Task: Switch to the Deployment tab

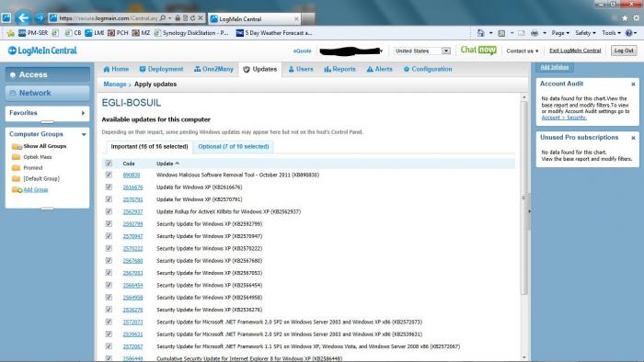Action: pyautogui.click(x=161, y=69)
